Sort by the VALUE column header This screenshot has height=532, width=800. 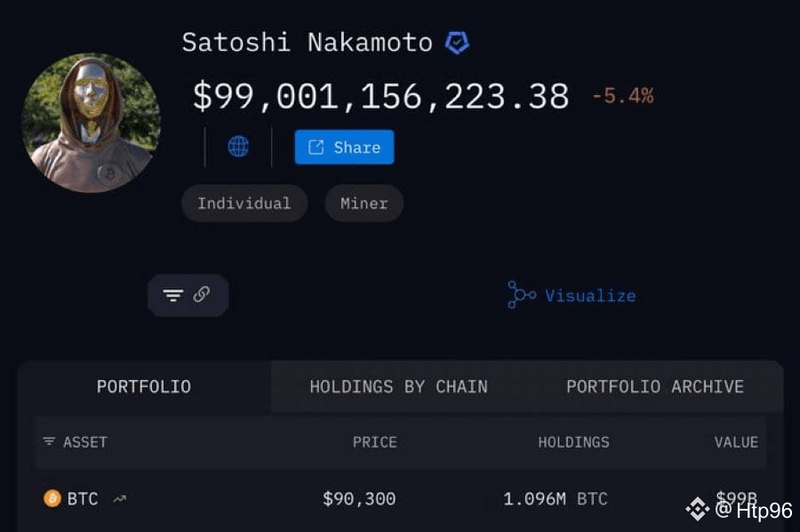736,441
